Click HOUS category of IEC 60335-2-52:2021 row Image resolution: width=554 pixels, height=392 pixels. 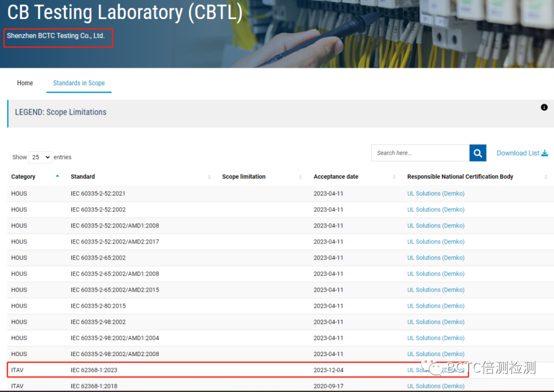click(x=19, y=194)
